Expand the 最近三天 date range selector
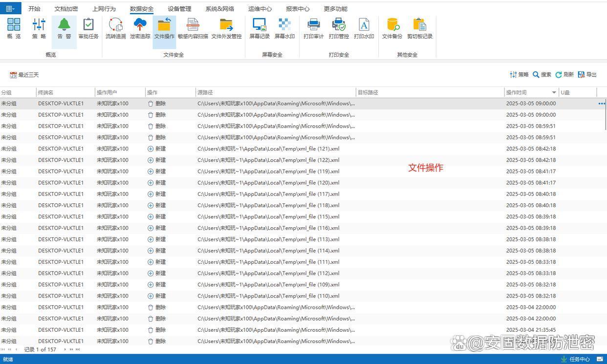This screenshot has width=607, height=364. pyautogui.click(x=24, y=75)
